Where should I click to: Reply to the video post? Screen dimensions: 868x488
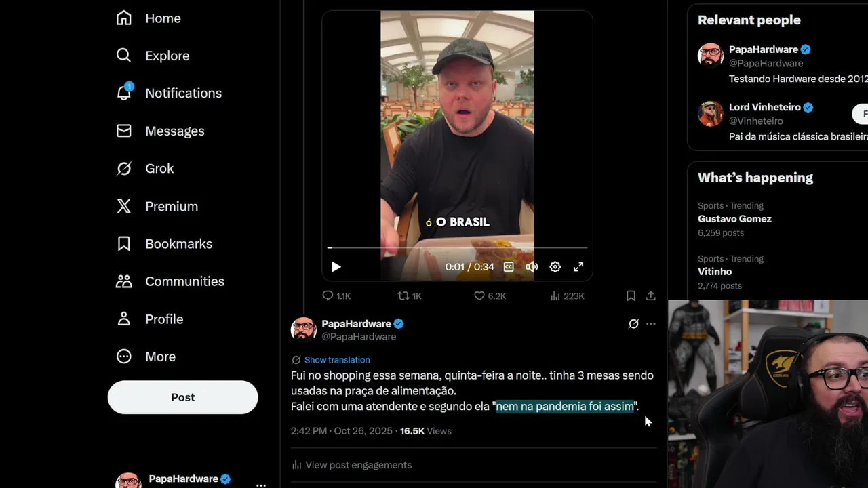click(x=328, y=296)
